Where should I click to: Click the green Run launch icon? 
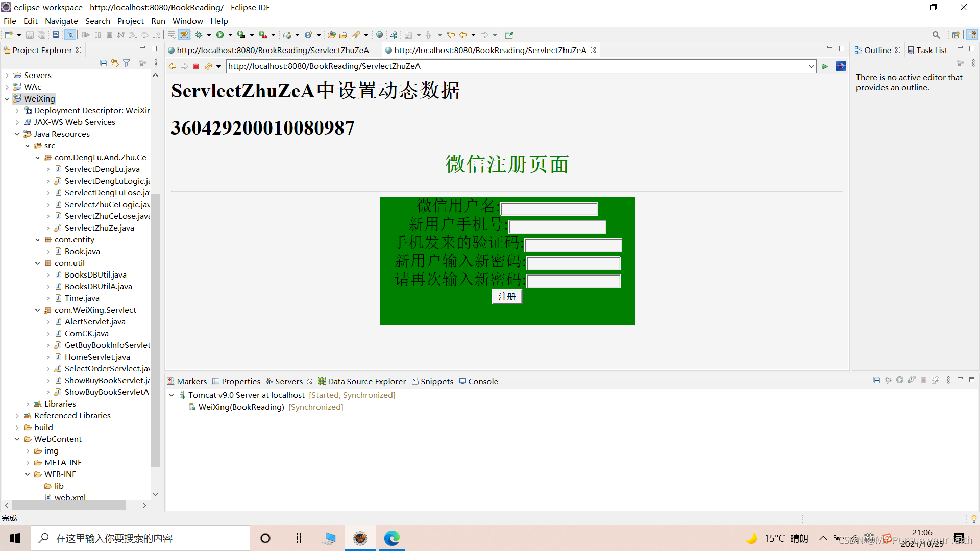[x=220, y=35]
